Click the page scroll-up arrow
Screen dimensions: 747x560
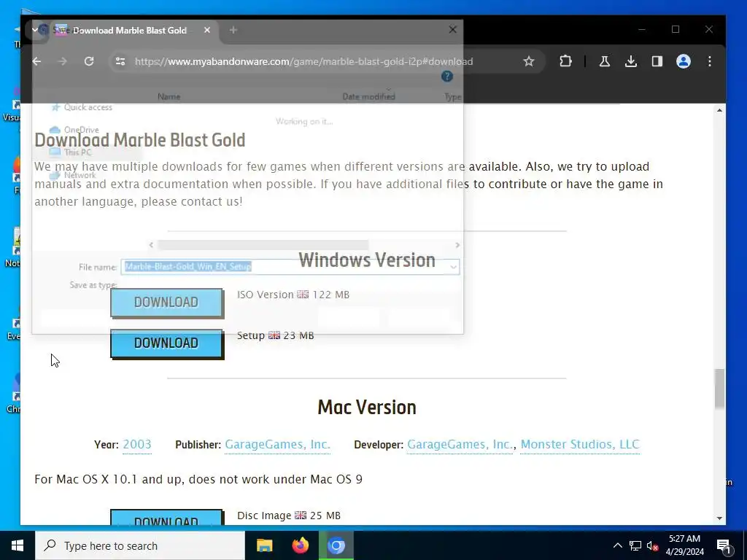(x=719, y=110)
